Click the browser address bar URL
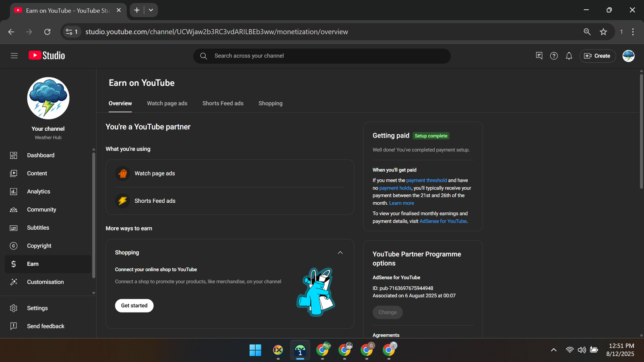The height and width of the screenshot is (362, 644). coord(217,32)
